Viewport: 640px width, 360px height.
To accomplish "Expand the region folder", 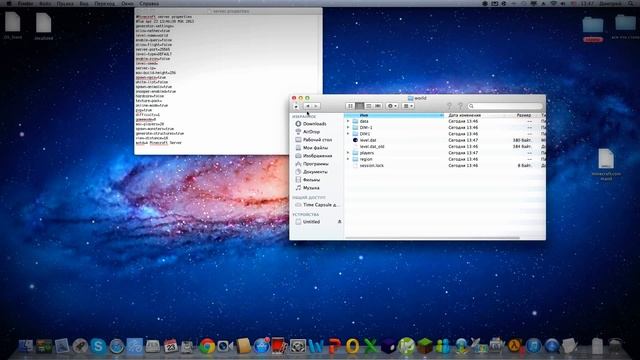I will pyautogui.click(x=348, y=159).
